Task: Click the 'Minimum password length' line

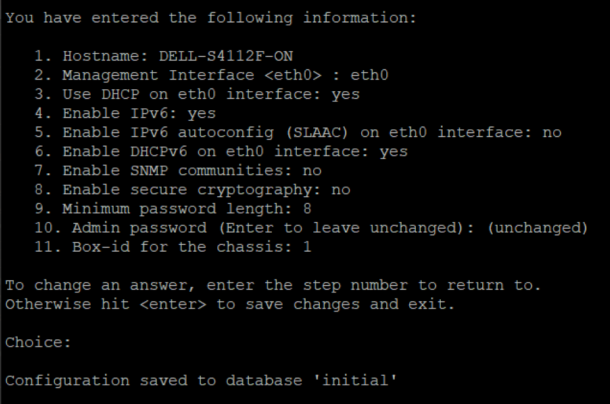Action: tap(172, 208)
